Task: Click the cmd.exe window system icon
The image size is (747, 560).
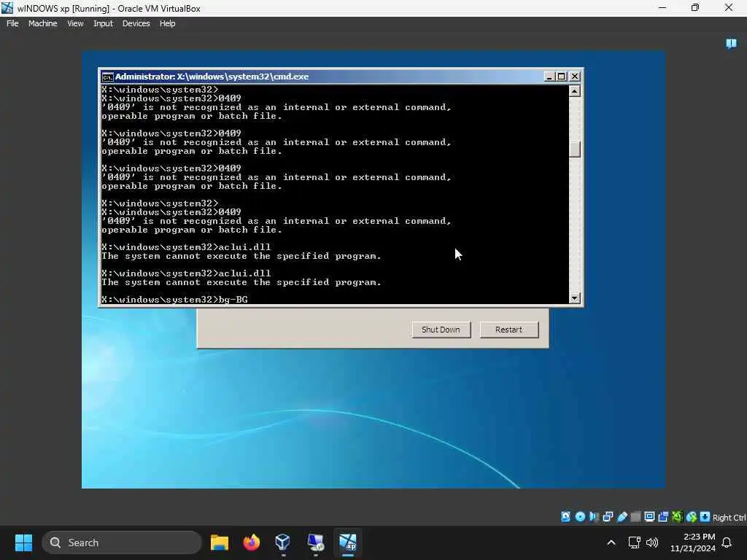Action: pos(108,77)
